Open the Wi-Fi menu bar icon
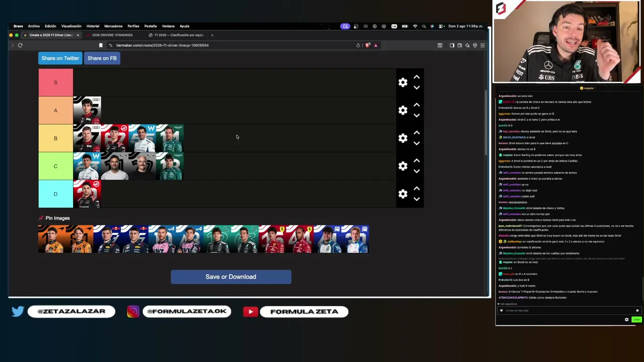 coord(415,26)
